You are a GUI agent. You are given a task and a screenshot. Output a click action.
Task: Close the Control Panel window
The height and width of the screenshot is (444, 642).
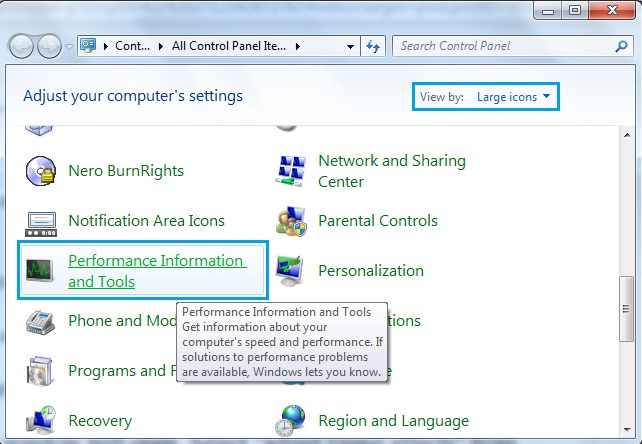click(x=612, y=10)
